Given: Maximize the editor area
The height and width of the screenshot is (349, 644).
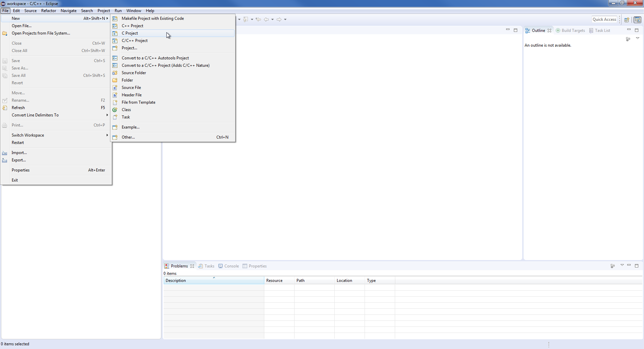Looking at the screenshot, I should [516, 30].
